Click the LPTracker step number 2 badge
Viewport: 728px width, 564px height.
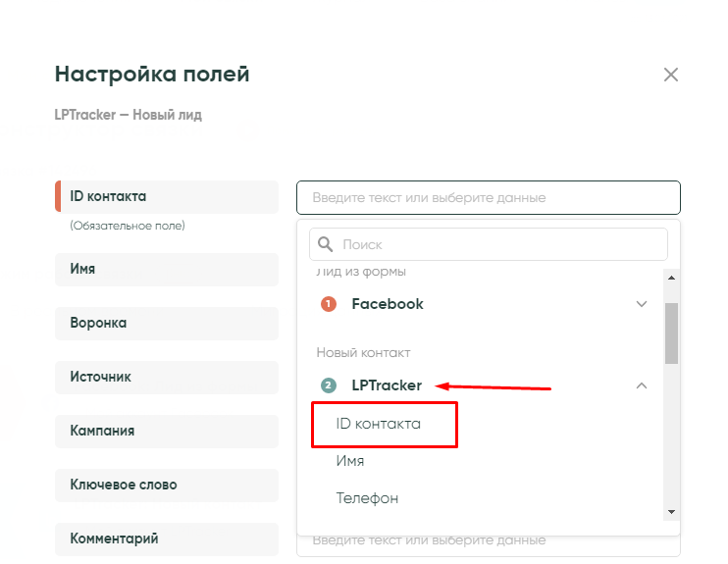[329, 385]
